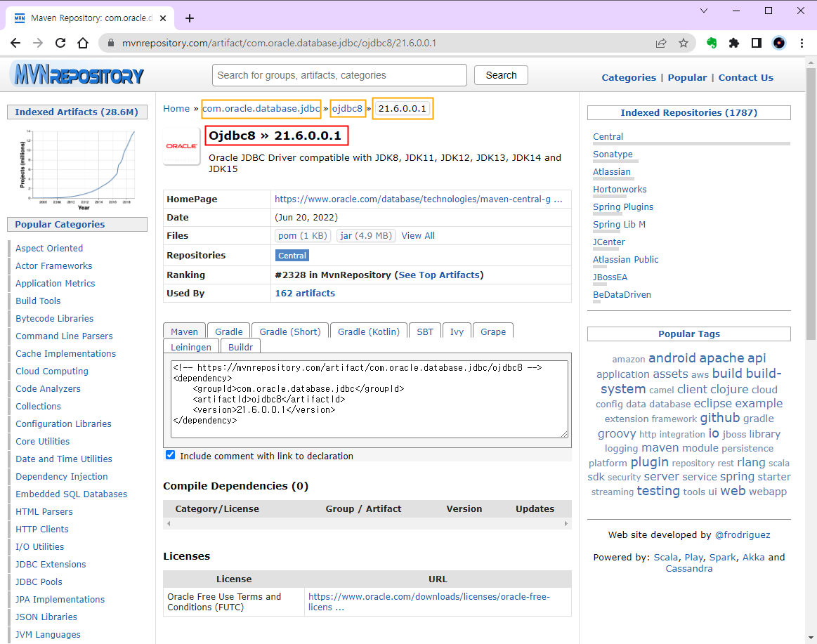Open the Oracle homepage URL link
817x644 pixels.
pos(418,199)
